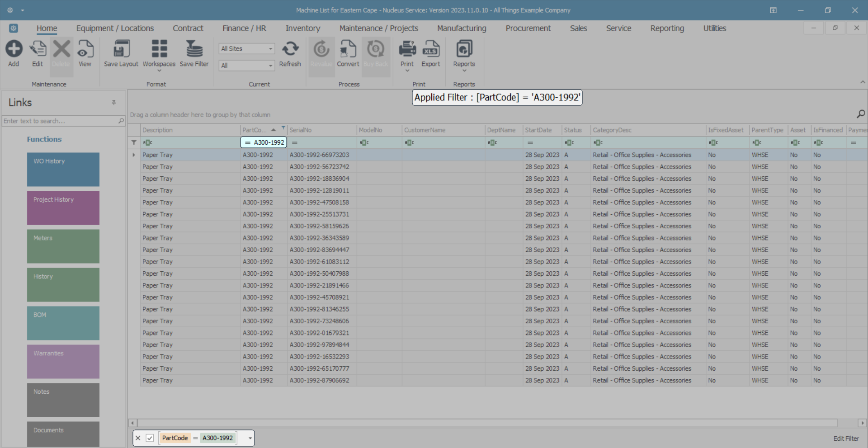Click the Save Layout icon
Viewport: 868px width, 448px height.
pos(121,49)
